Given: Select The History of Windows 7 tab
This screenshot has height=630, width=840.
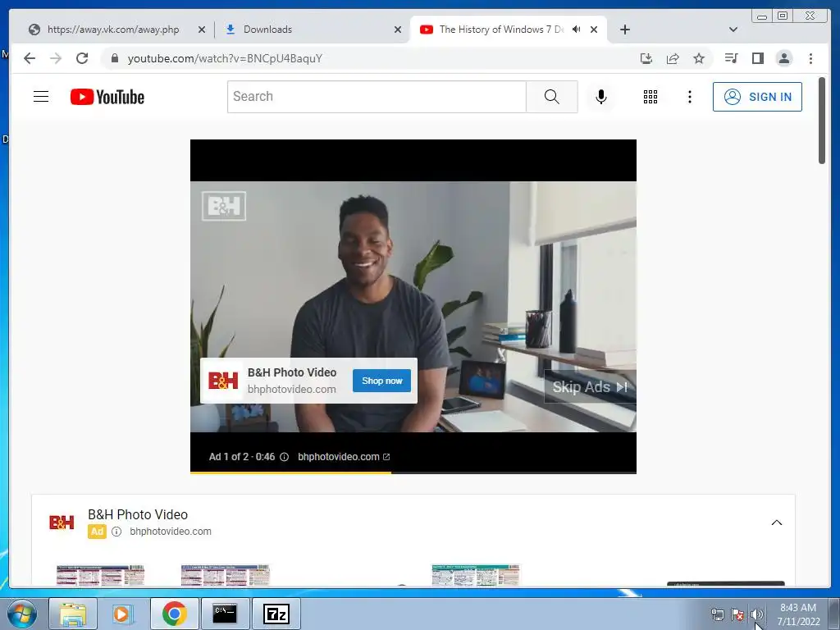Looking at the screenshot, I should click(501, 30).
